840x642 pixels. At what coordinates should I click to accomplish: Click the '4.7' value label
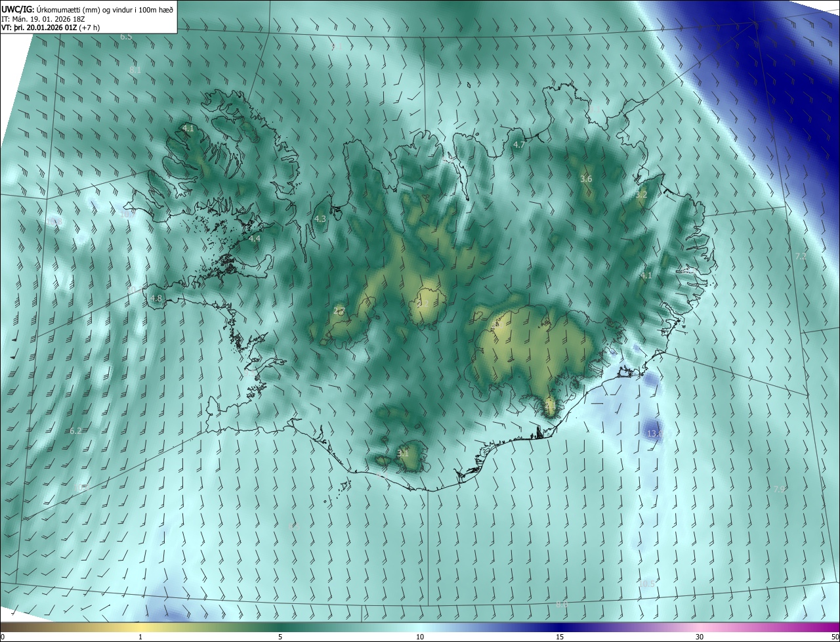coord(518,144)
